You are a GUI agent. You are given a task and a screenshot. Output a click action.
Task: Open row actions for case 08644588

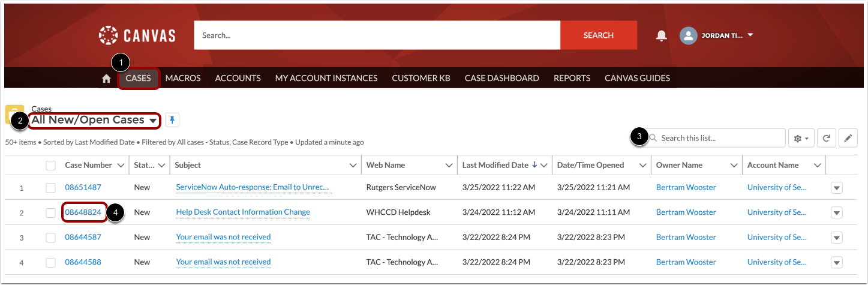point(837,262)
